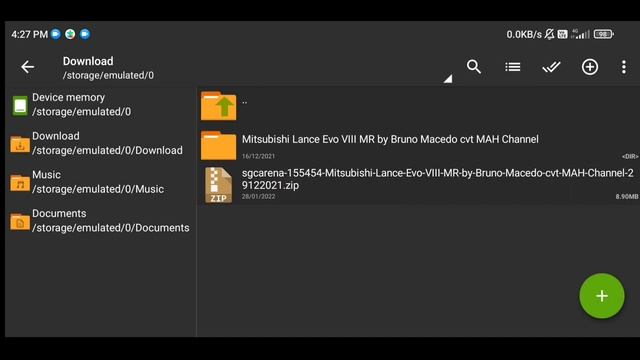Tap the 28/01/2022 zip file date

[x=258, y=196]
